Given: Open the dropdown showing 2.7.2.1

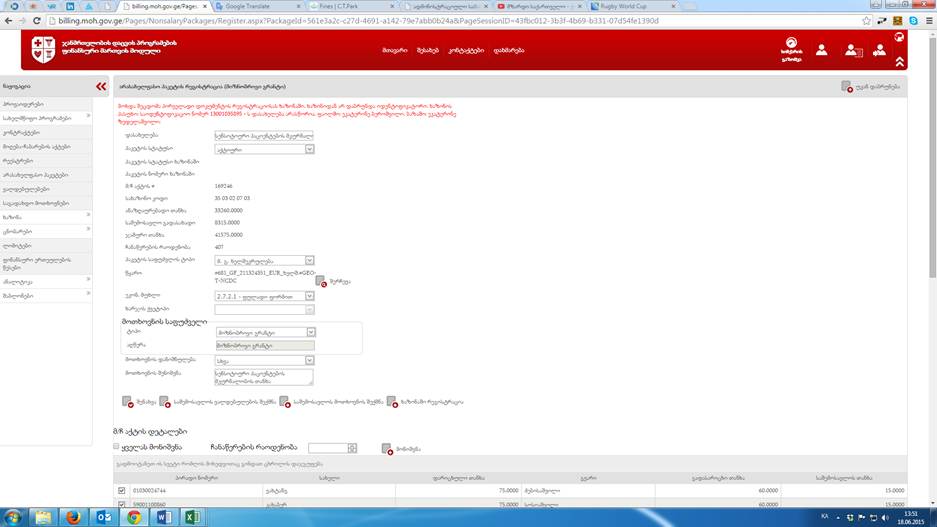Looking at the screenshot, I should [x=309, y=296].
